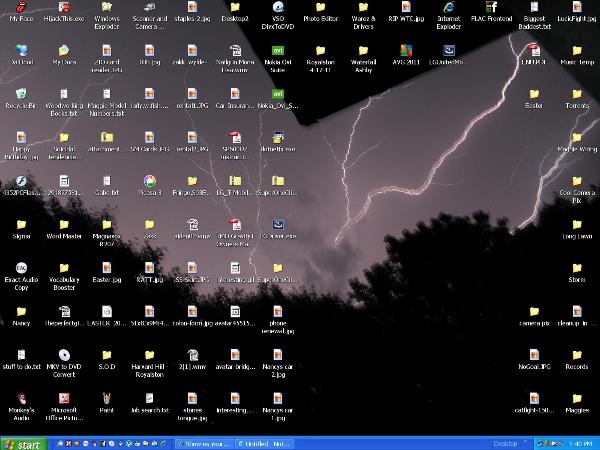The image size is (600, 450).
Task: Open the Nokia Ovi Suite shortcut
Action: 278,50
